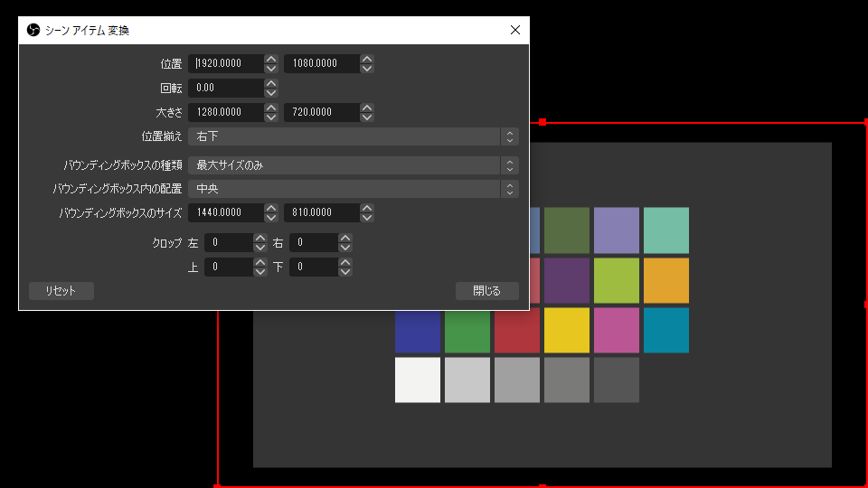
Task: Decrease the position Y value with down arrow
Action: tap(367, 69)
